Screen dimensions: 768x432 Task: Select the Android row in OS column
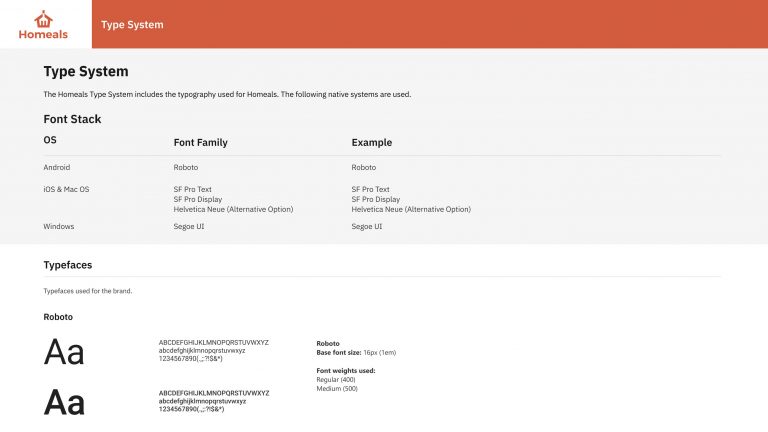tap(57, 167)
